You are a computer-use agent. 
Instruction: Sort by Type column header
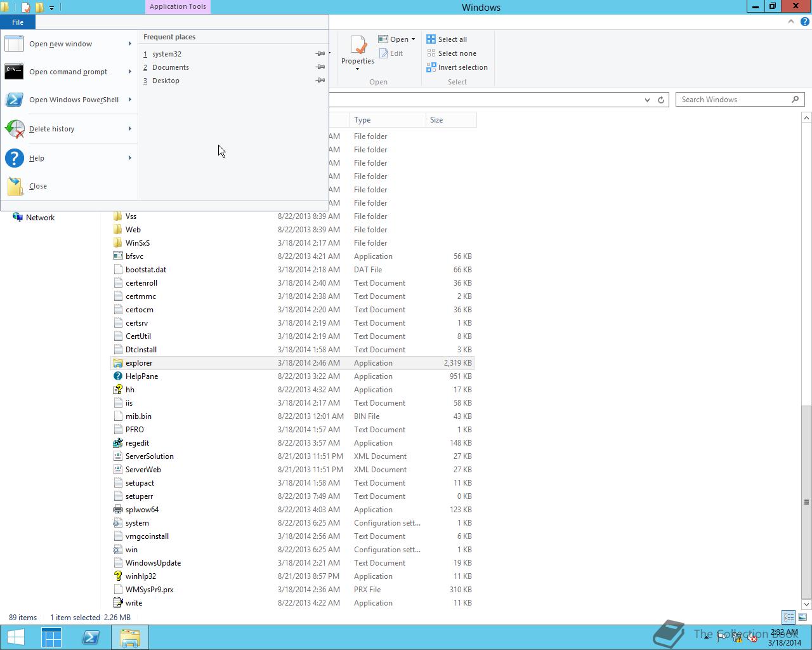(388, 120)
